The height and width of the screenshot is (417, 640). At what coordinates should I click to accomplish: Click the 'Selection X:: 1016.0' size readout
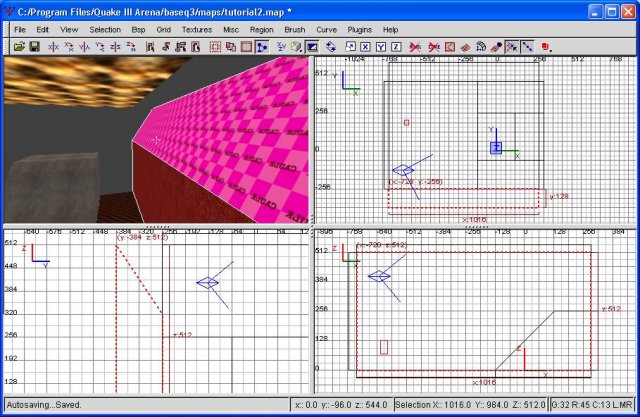tap(470, 405)
